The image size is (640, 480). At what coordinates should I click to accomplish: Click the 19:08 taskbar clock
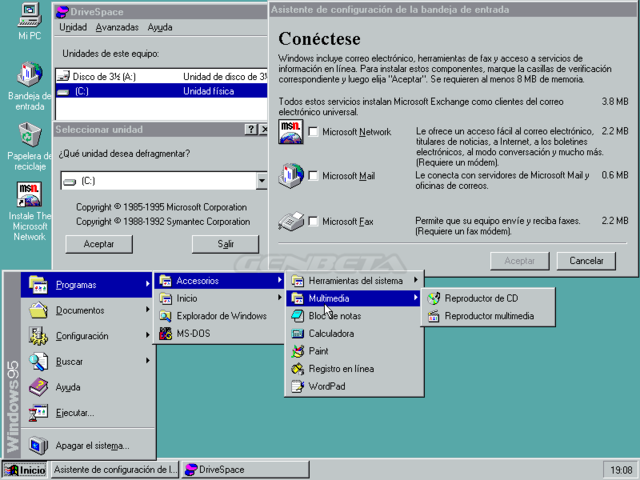coord(620,470)
